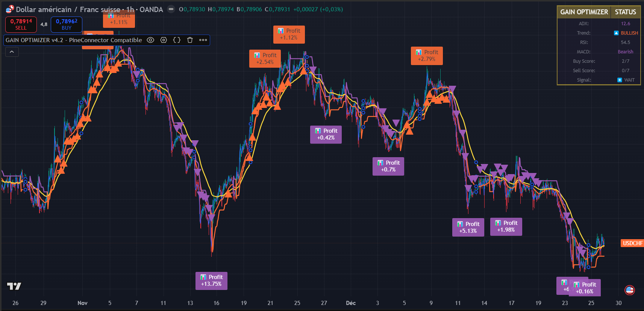Screen dimensions: 644x311
Task: Click the pause icon beside WAIT
Action: [620, 80]
